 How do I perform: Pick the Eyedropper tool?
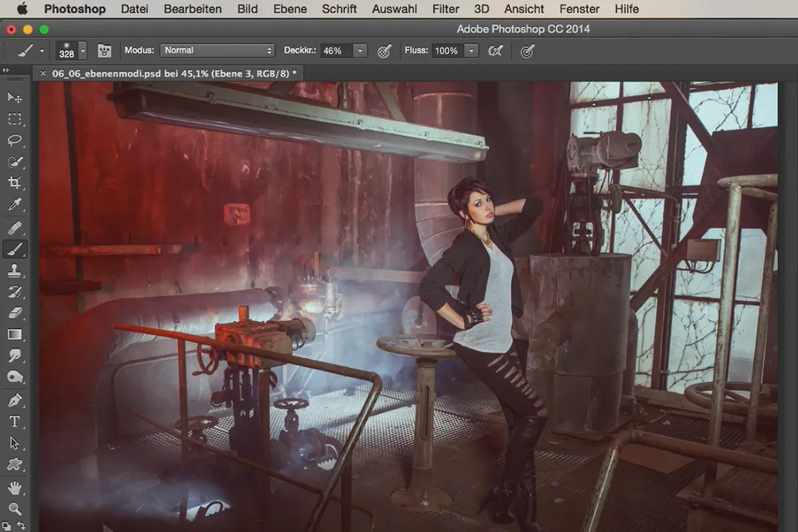coord(14,205)
